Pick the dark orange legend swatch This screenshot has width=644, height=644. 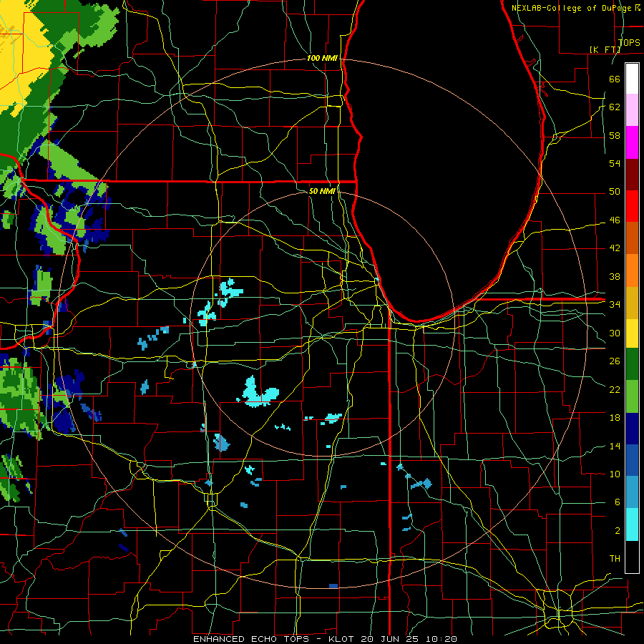632,238
